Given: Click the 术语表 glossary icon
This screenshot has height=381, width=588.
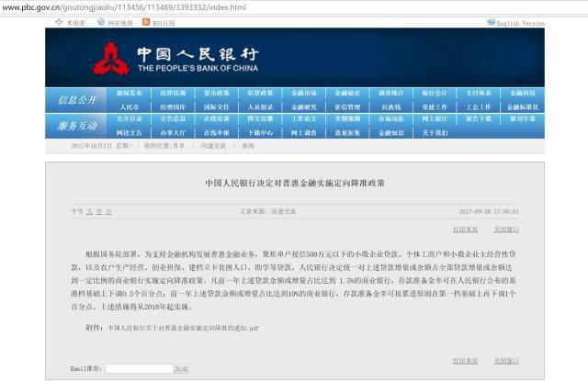Looking at the screenshot, I should tap(59, 22).
